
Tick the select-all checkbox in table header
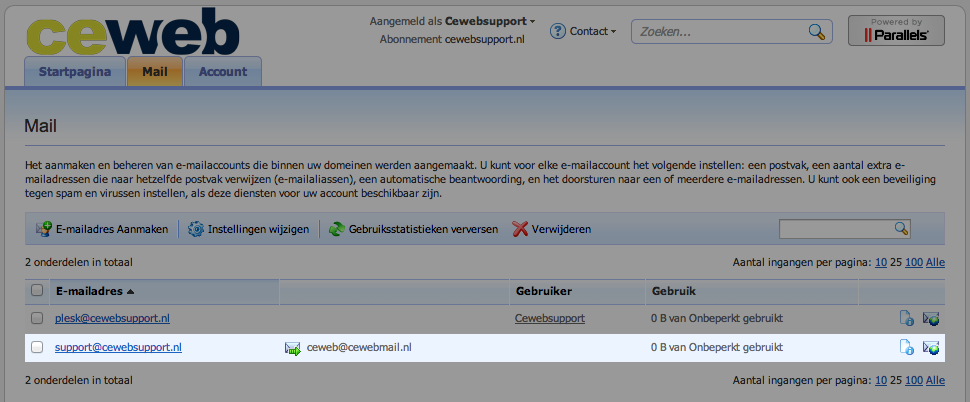point(37,291)
